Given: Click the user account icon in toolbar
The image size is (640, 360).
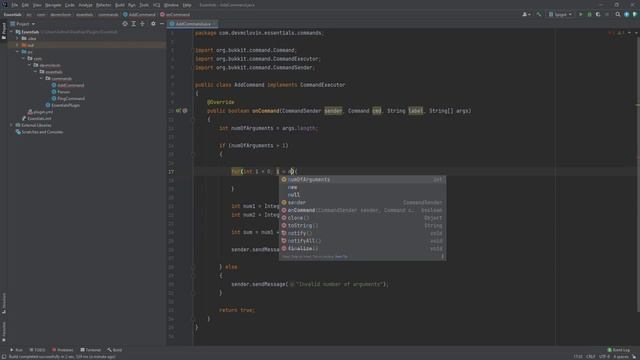Looking at the screenshot, I should (x=526, y=14).
